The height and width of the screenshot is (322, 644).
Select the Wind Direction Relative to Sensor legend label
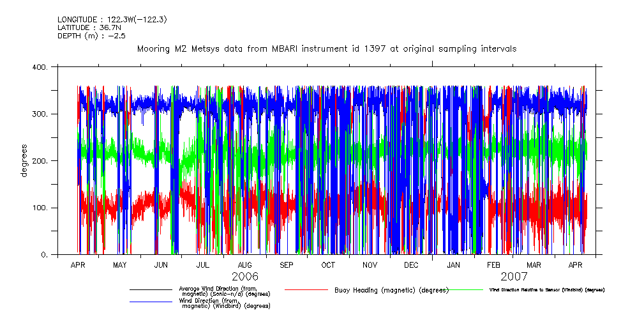[547, 290]
